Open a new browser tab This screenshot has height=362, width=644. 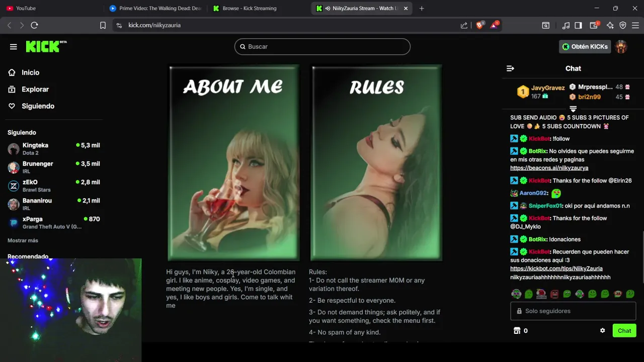(422, 8)
